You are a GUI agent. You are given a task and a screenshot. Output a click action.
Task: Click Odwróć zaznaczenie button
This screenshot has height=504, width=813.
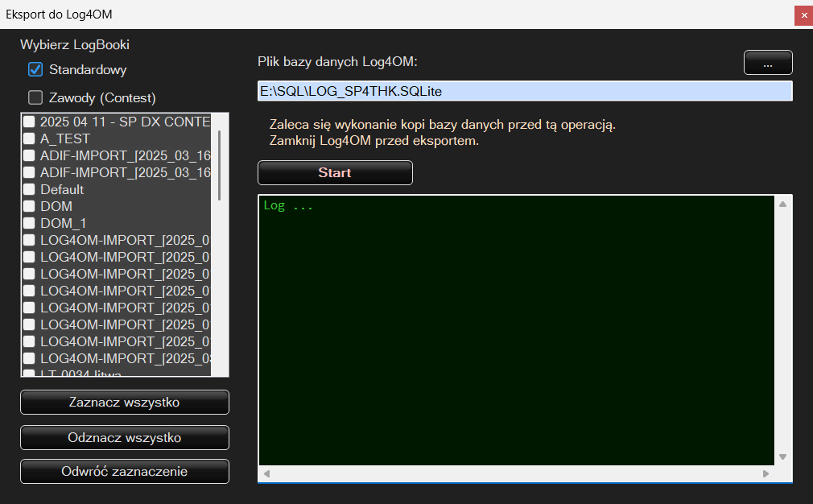pyautogui.click(x=125, y=471)
